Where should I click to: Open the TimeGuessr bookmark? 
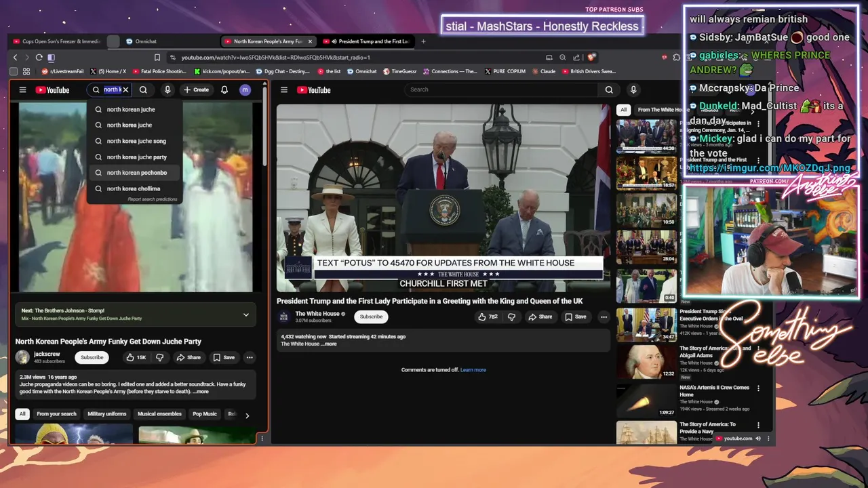tap(400, 71)
